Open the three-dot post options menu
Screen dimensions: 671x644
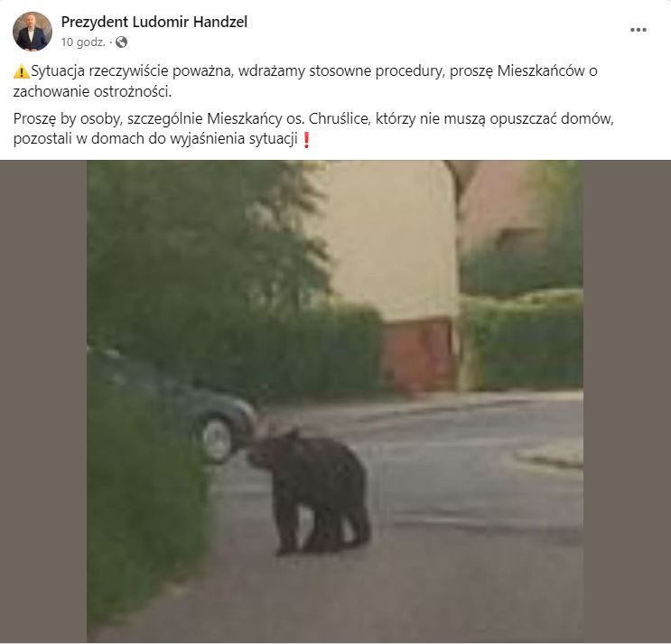pos(638,30)
